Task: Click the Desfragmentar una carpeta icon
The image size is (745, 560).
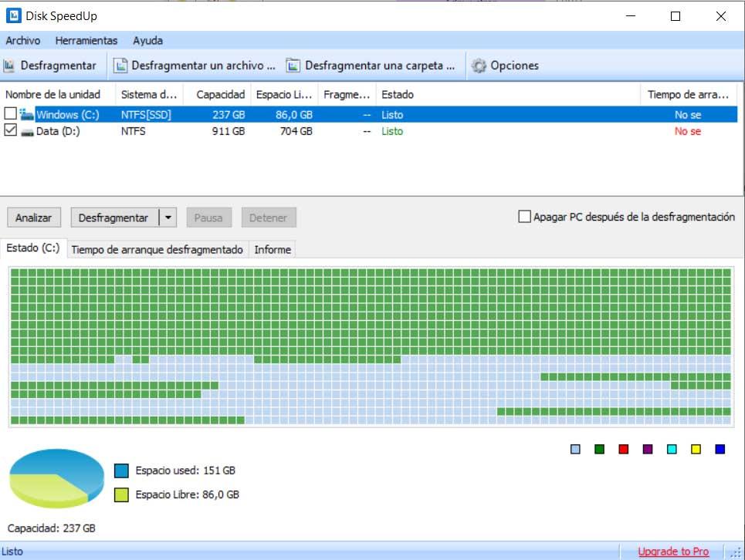Action: pos(293,66)
